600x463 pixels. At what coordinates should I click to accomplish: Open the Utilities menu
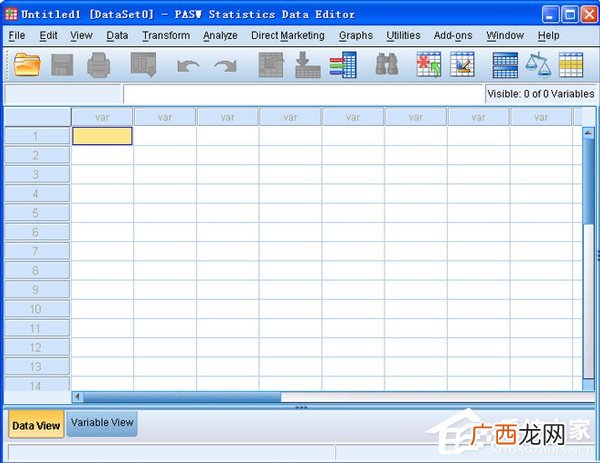click(403, 36)
